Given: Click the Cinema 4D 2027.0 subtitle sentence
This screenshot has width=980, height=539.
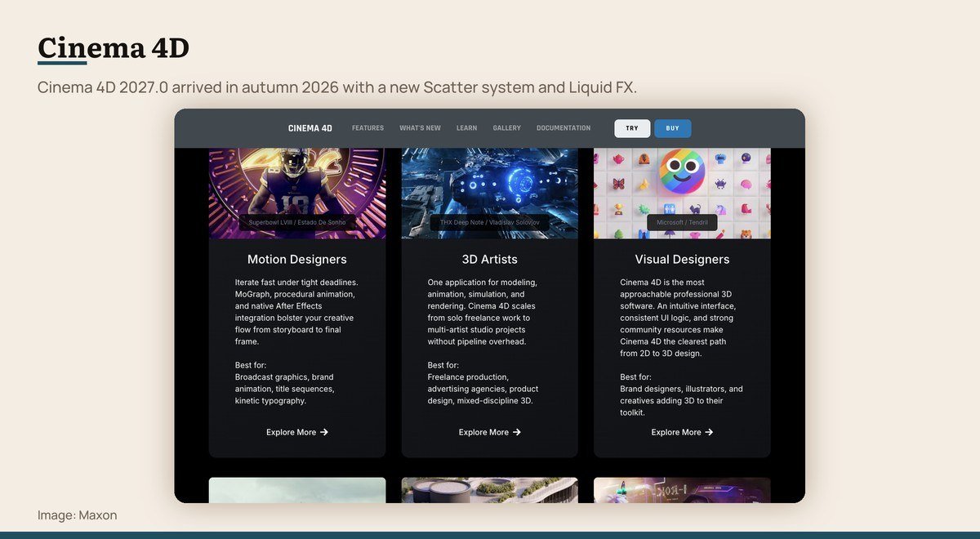Looking at the screenshot, I should point(337,87).
